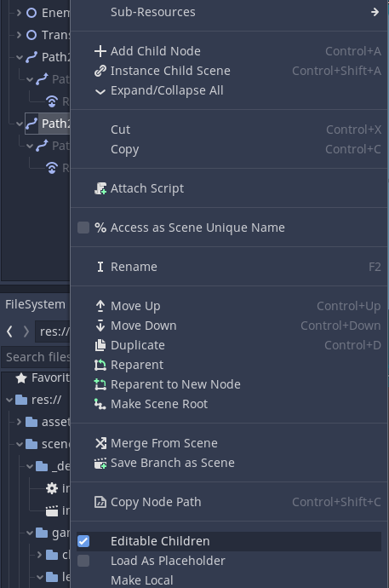The width and height of the screenshot is (389, 588).
Task: Uncheck the Editable Children checkbox
Action: (x=83, y=541)
